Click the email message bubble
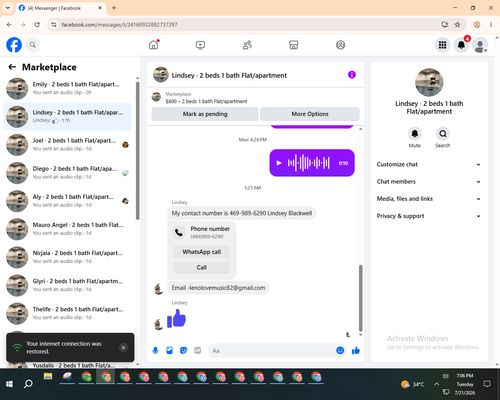The width and height of the screenshot is (500, 400). pyautogui.click(x=218, y=288)
